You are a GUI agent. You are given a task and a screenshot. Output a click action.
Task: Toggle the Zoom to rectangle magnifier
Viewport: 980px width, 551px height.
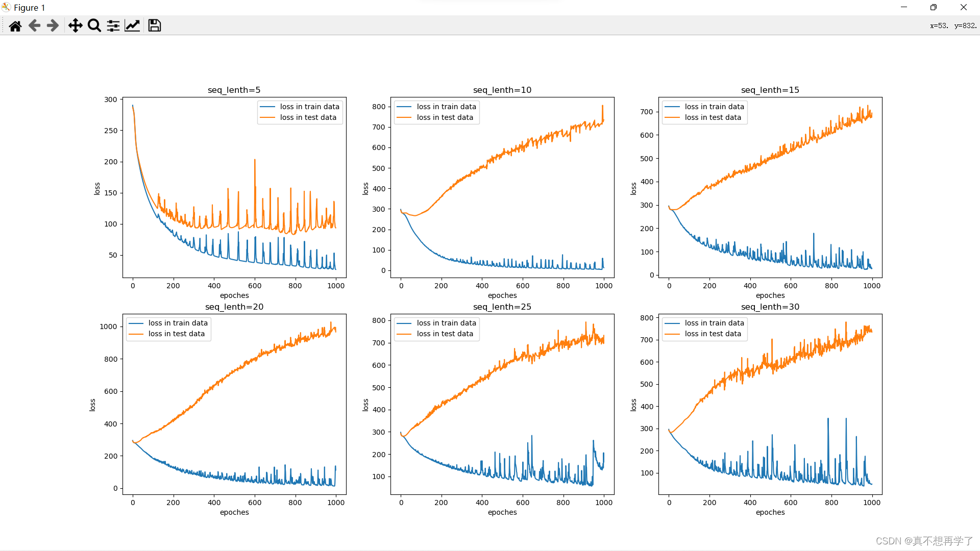pos(94,26)
